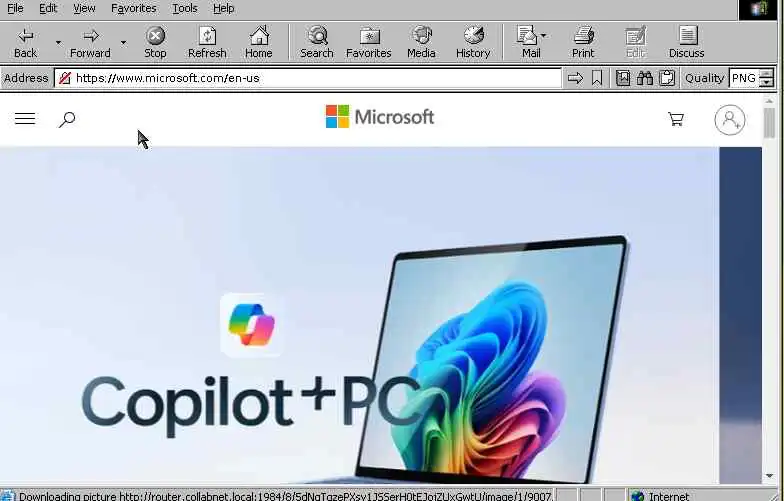Open the Back history dropdown arrow
784x501 pixels.
click(58, 43)
